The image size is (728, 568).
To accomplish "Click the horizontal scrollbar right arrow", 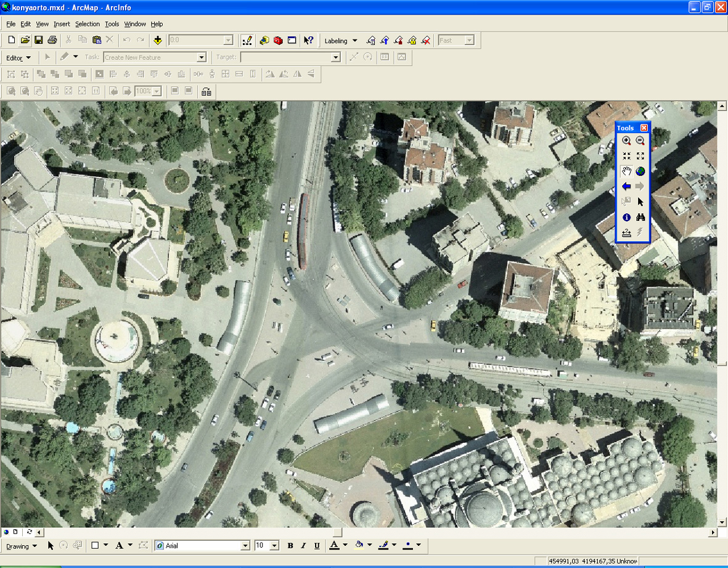I will [713, 532].
